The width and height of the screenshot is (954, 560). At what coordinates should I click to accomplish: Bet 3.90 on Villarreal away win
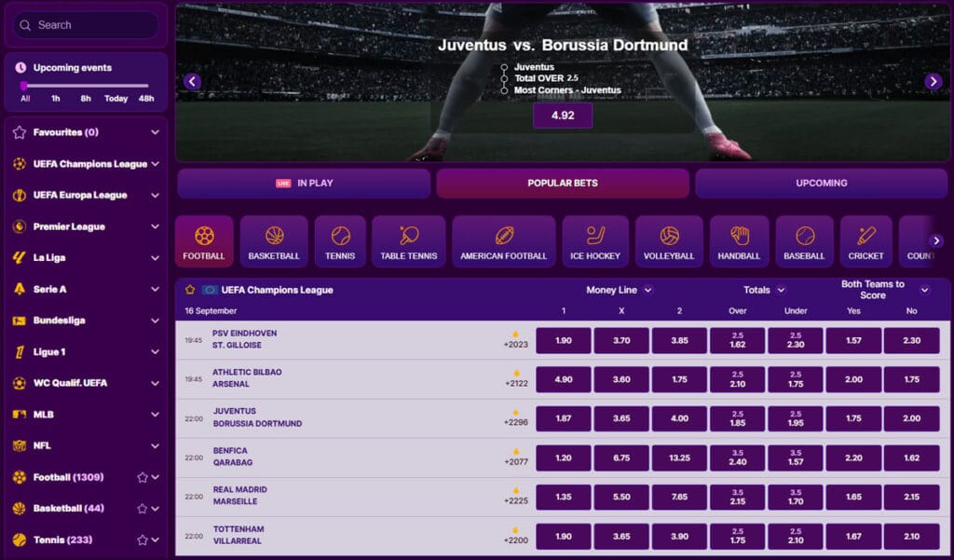(x=679, y=537)
